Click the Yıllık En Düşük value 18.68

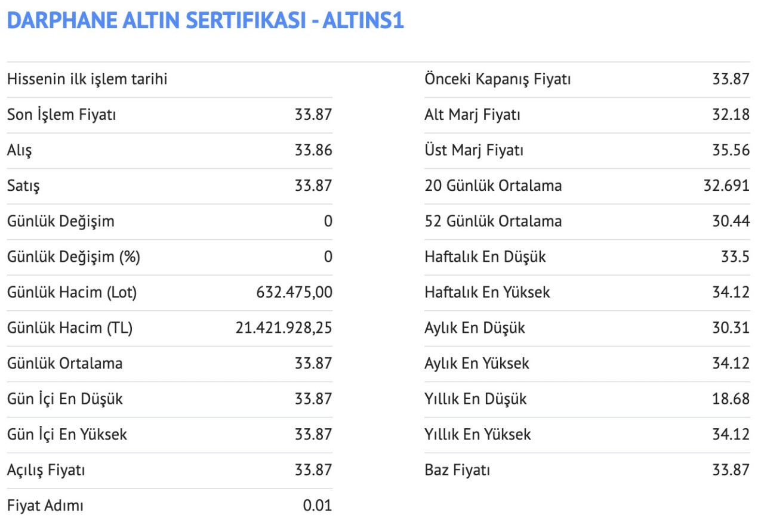[x=731, y=399]
